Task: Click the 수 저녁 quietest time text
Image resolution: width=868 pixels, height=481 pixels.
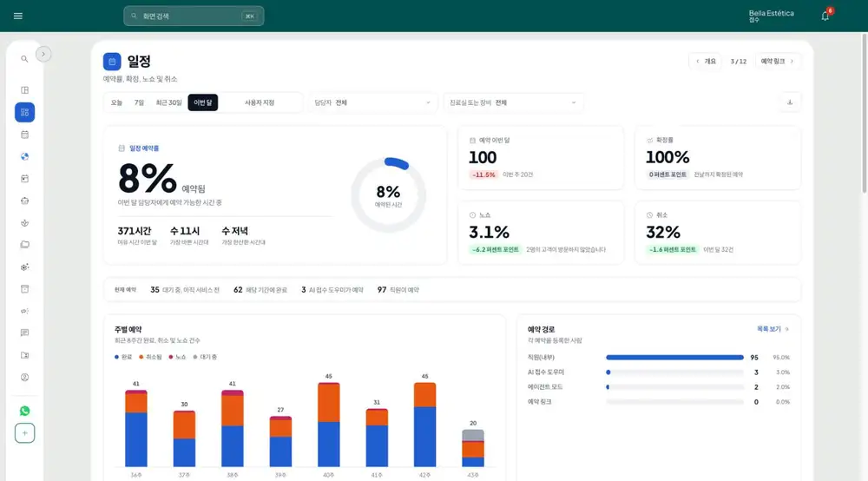Action: click(234, 231)
